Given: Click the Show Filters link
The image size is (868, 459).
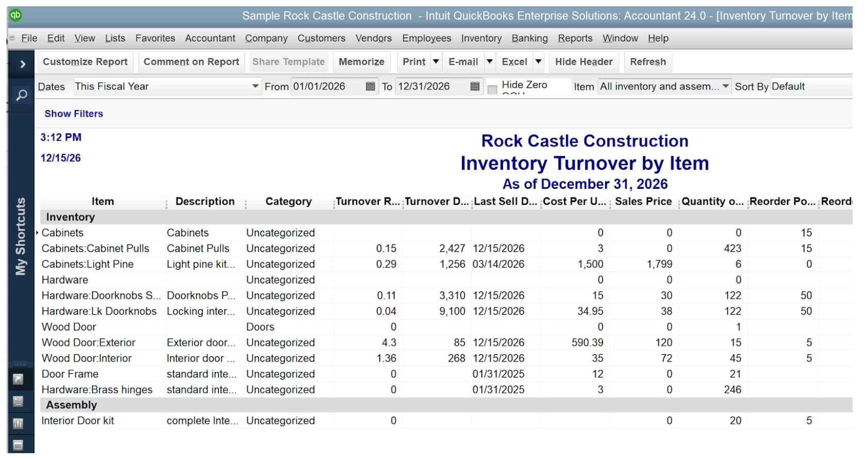Looking at the screenshot, I should tap(74, 113).
